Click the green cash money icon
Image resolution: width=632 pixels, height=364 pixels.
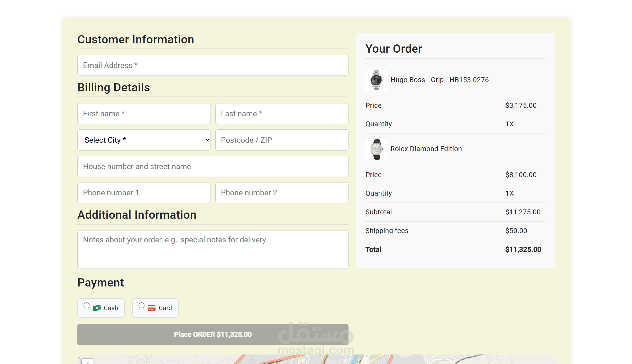point(97,308)
